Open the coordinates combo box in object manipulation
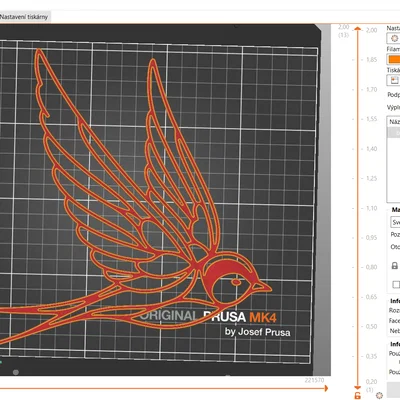The height and width of the screenshot is (400, 400). 395,222
